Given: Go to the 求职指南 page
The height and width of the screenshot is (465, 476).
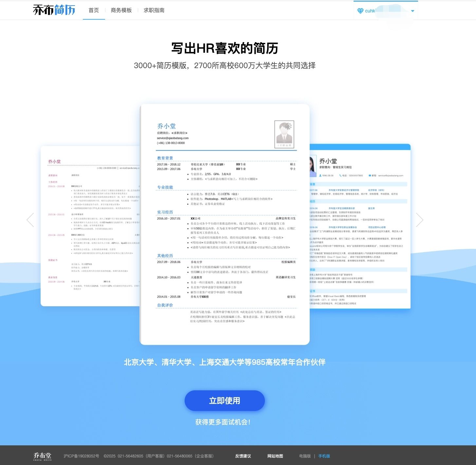Looking at the screenshot, I should click(x=154, y=10).
